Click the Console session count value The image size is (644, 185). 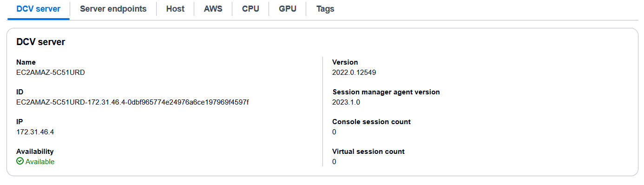[334, 132]
